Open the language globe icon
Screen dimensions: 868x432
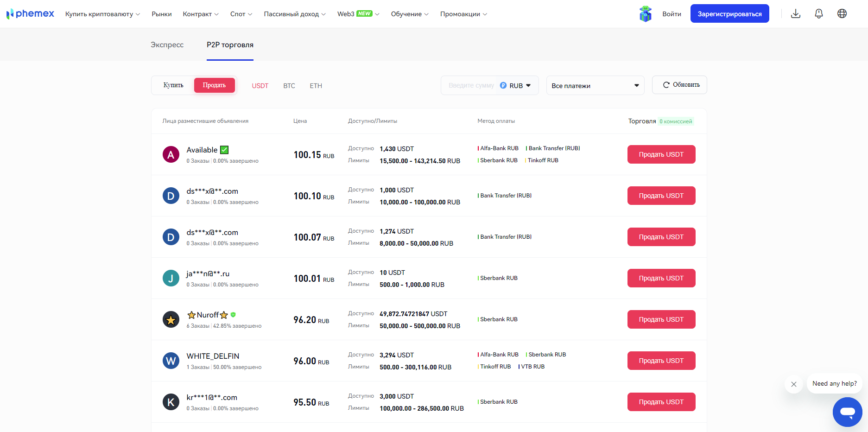(x=842, y=14)
